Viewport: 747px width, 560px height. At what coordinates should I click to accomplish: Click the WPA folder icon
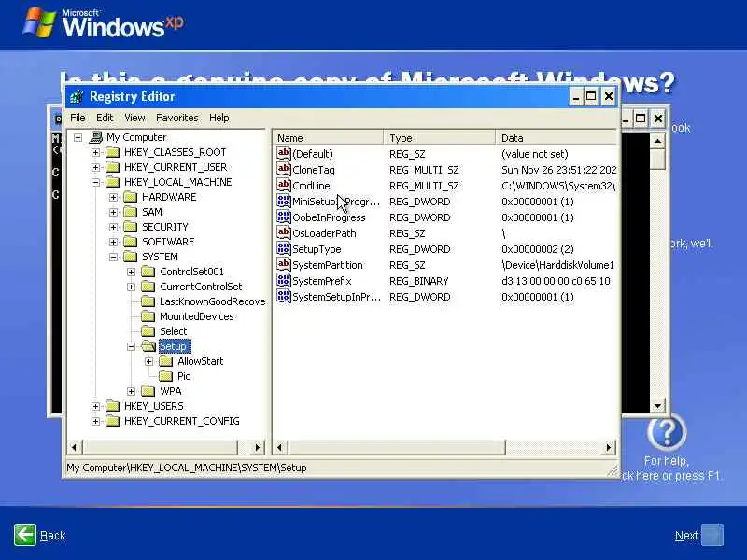tap(148, 391)
